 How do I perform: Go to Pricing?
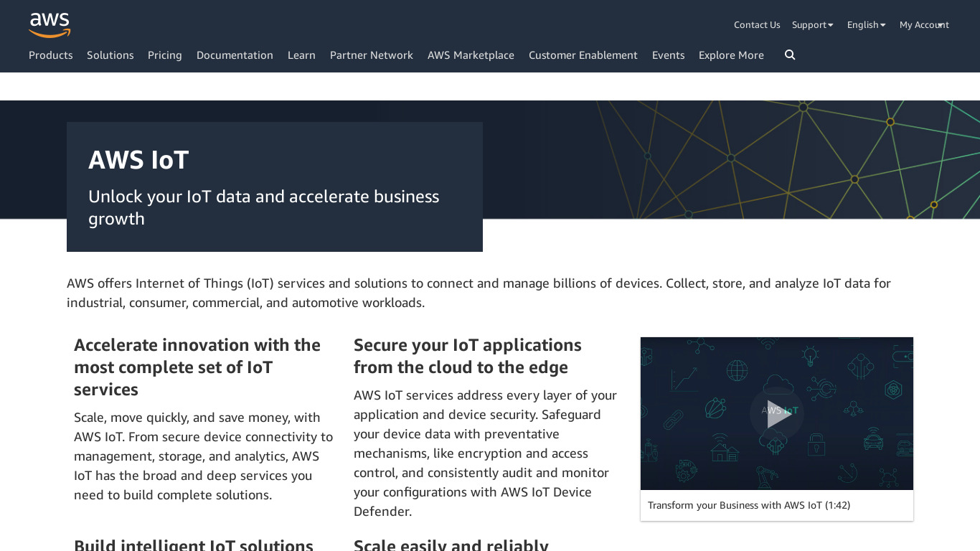coord(165,55)
